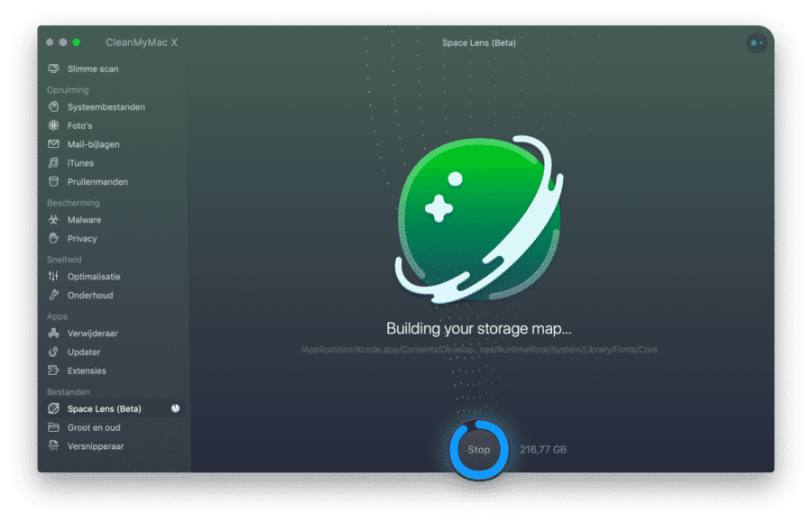This screenshot has height=522, width=812.
Task: Click the scanned Xcode.app file path
Action: (479, 350)
